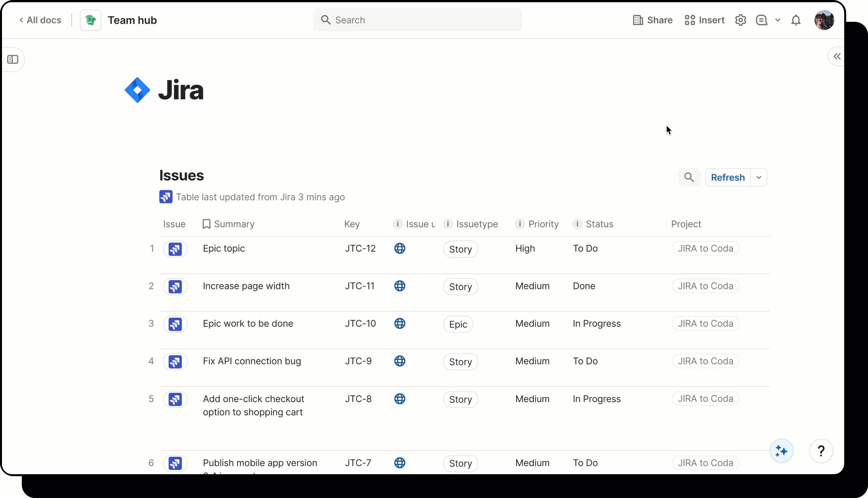The width and height of the screenshot is (868, 498).
Task: Refresh the Issues table
Action: pos(728,177)
